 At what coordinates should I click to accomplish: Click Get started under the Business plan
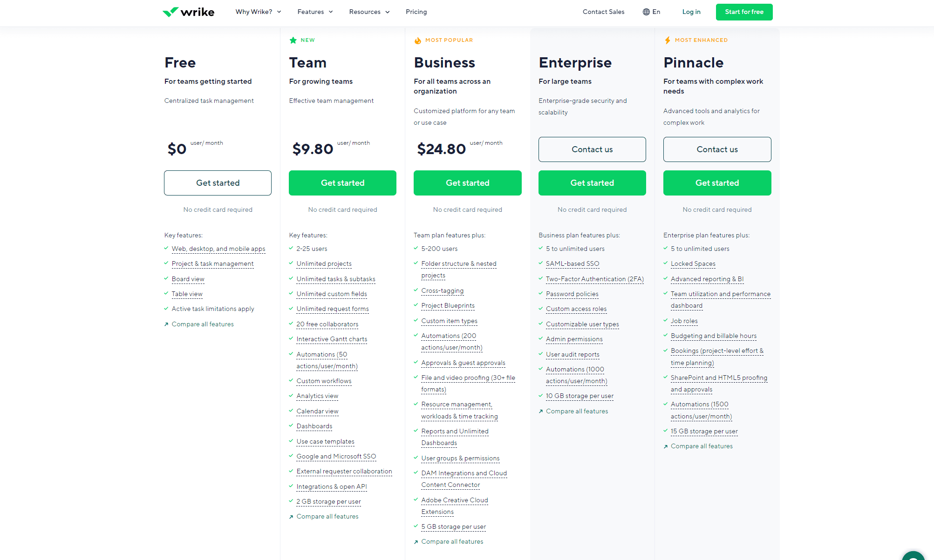[467, 182]
